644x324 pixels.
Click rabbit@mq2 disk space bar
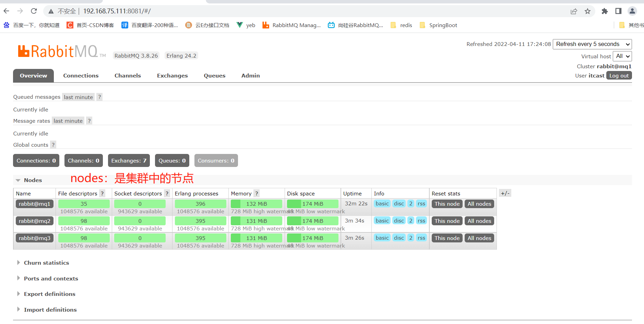tap(313, 221)
